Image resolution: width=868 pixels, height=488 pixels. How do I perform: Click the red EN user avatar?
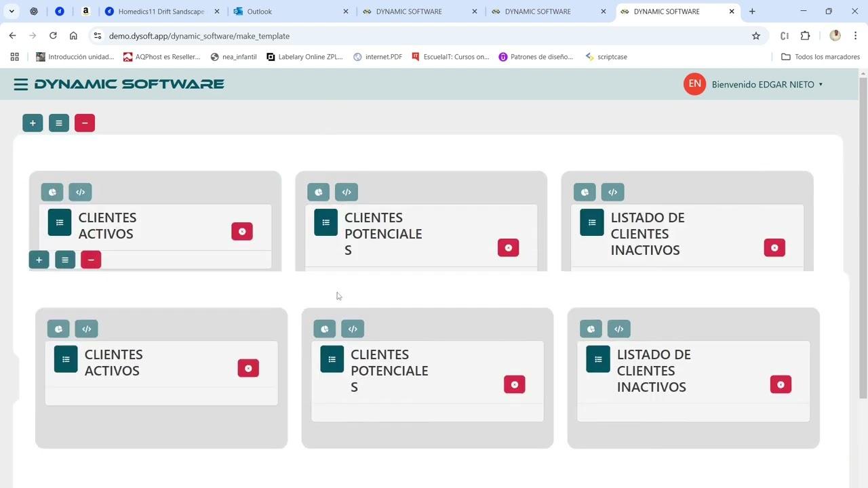(694, 84)
